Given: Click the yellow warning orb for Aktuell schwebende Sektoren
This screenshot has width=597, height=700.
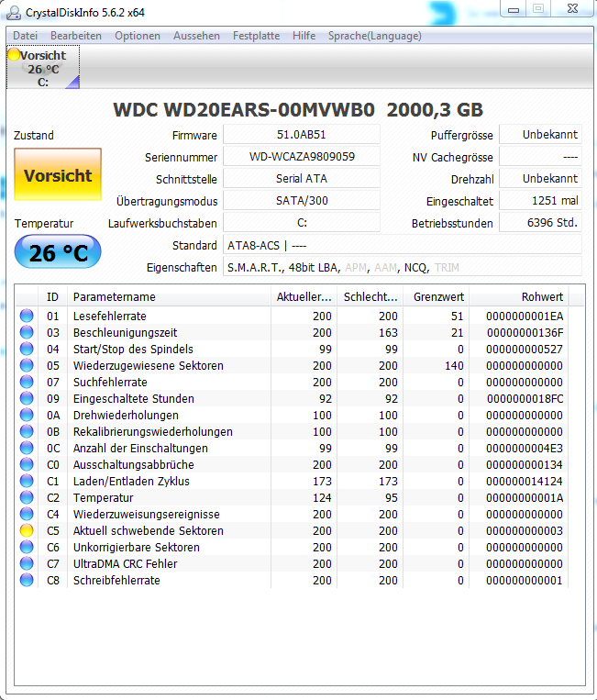Looking at the screenshot, I should [x=27, y=530].
